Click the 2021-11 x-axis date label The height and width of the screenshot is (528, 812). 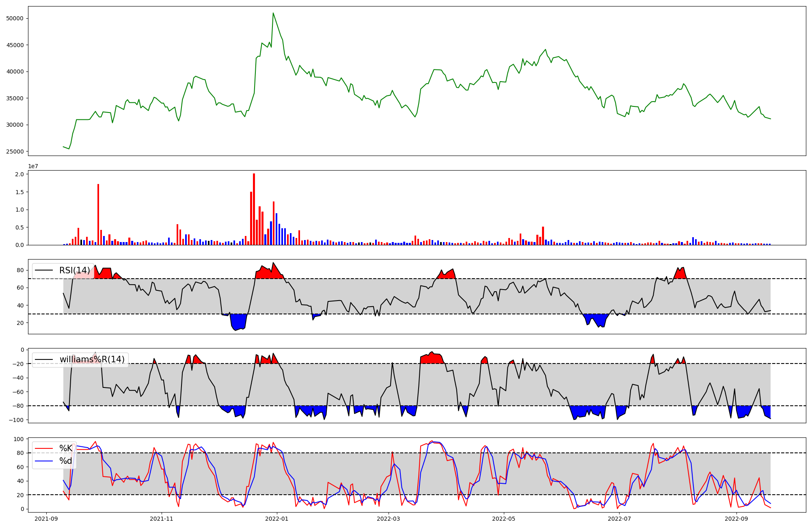pos(162,519)
